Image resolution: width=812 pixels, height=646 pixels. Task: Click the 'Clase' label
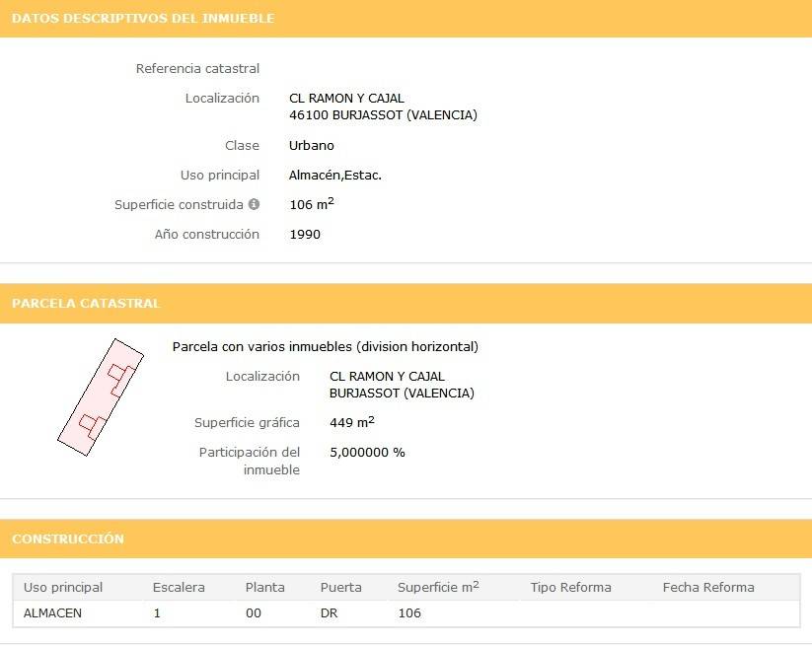click(x=242, y=145)
